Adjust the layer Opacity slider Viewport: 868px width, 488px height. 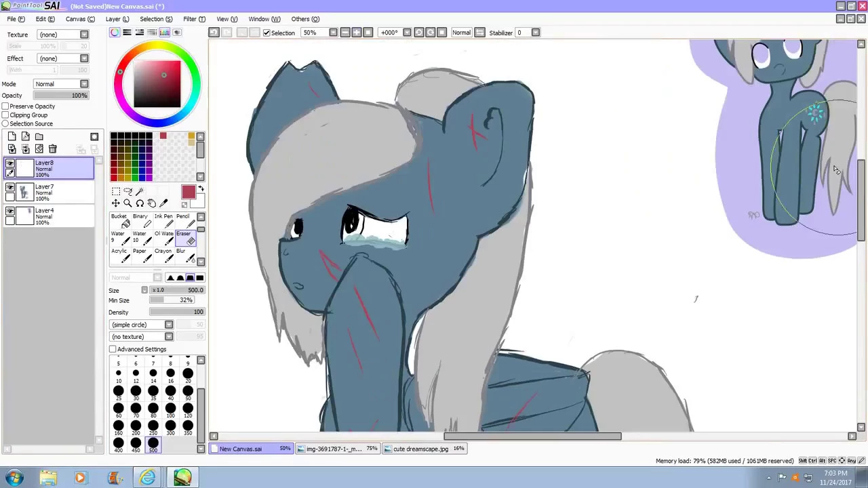(61, 96)
